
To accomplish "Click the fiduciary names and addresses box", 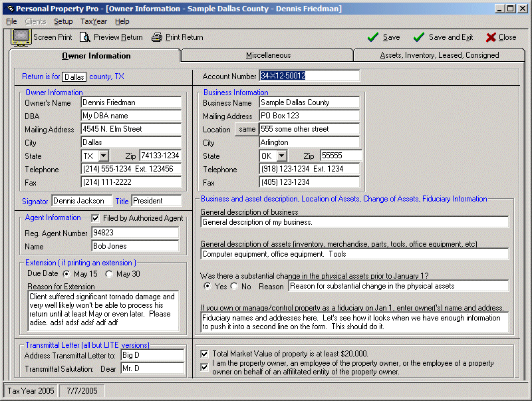I will coord(354,323).
